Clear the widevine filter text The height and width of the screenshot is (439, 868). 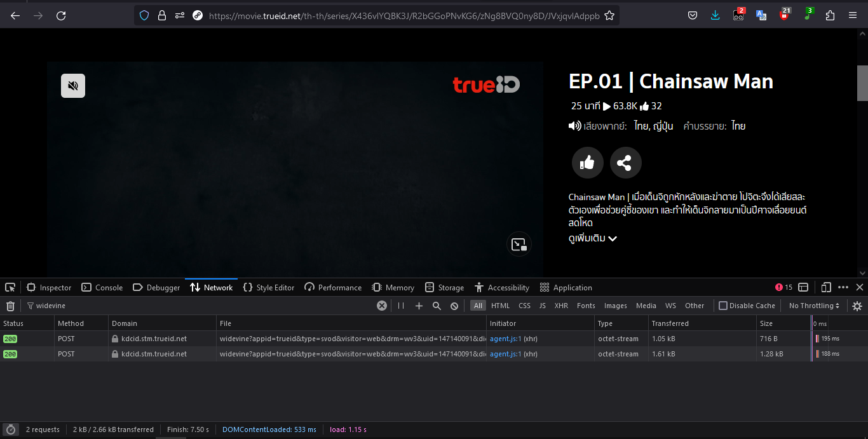382,306
